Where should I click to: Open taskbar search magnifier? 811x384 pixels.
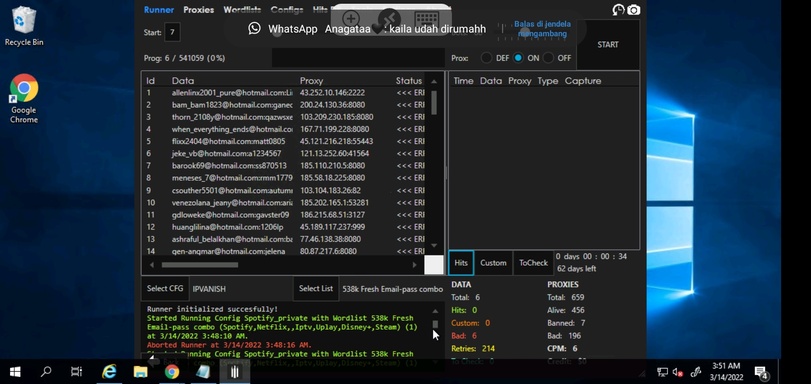pyautogui.click(x=46, y=372)
